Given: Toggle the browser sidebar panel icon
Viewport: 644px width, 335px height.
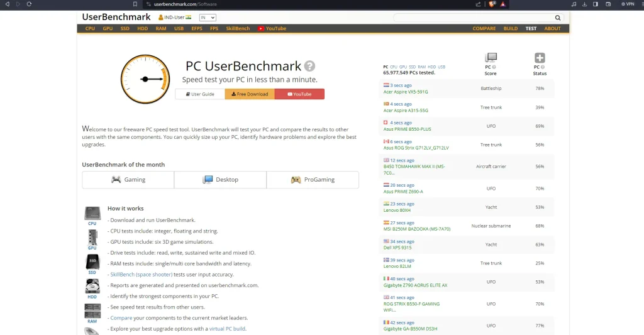Looking at the screenshot, I should coord(595,4).
